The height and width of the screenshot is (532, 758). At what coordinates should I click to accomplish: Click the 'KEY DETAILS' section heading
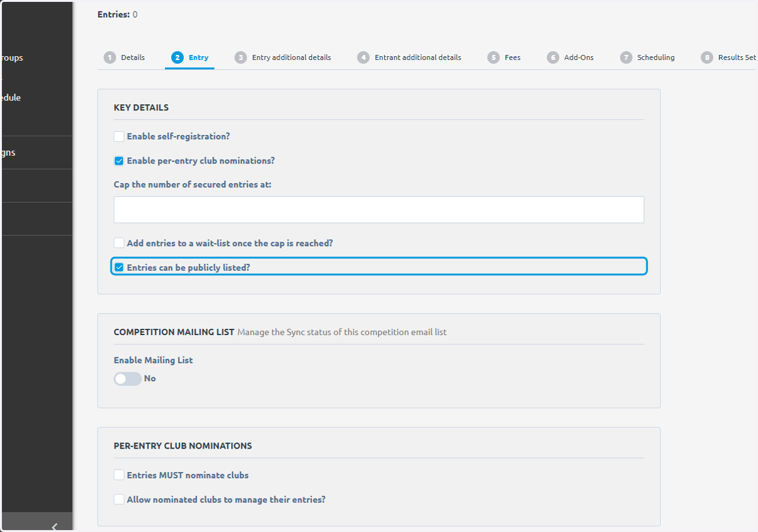(x=141, y=107)
